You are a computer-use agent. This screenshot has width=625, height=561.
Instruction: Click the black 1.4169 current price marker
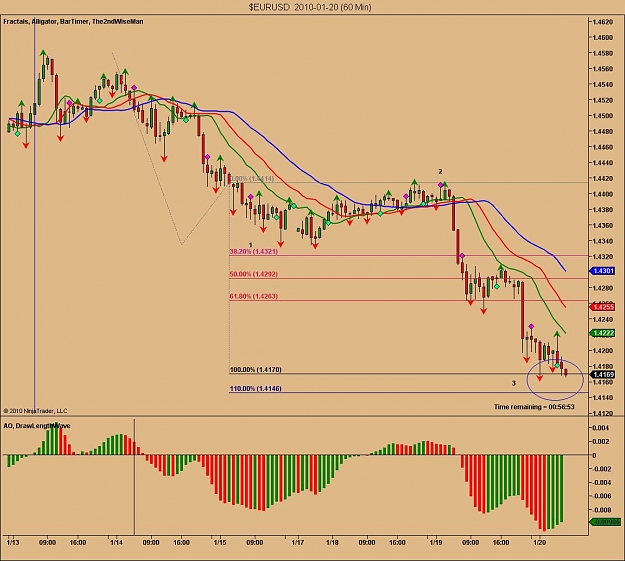(x=603, y=374)
